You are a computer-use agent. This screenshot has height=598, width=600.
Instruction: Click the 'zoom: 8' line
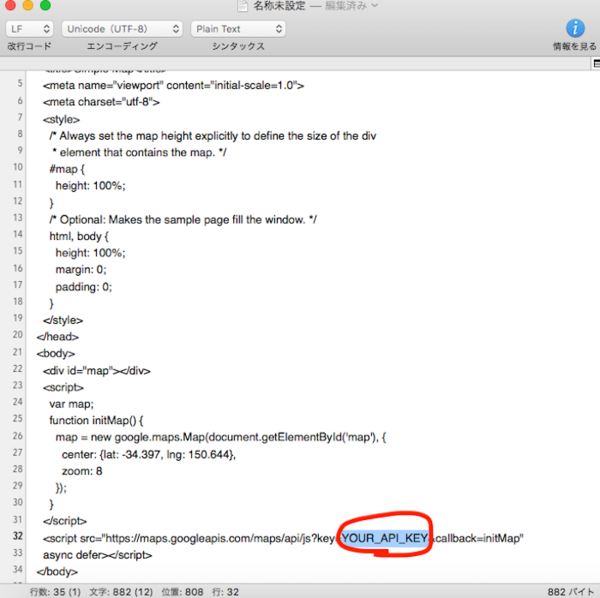[x=82, y=471]
